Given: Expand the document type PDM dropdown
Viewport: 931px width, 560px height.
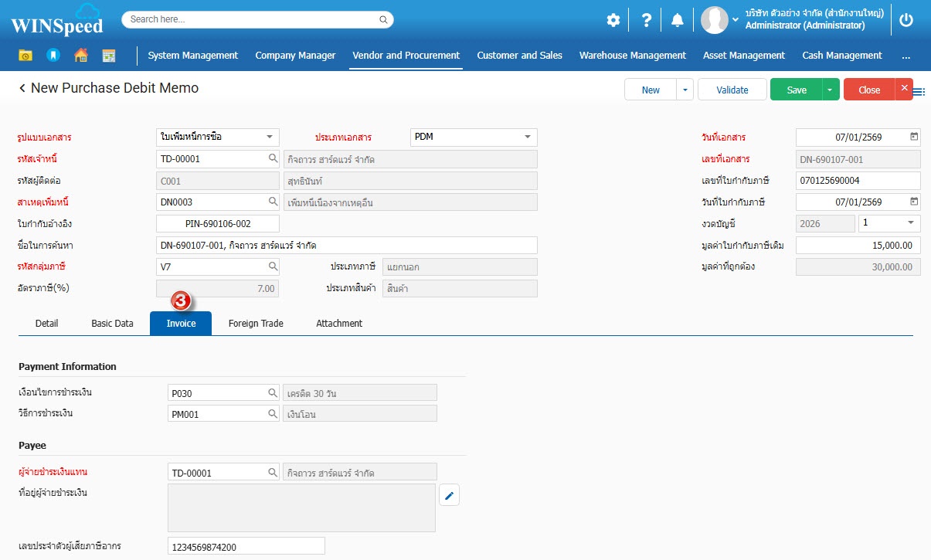Looking at the screenshot, I should pyautogui.click(x=528, y=137).
